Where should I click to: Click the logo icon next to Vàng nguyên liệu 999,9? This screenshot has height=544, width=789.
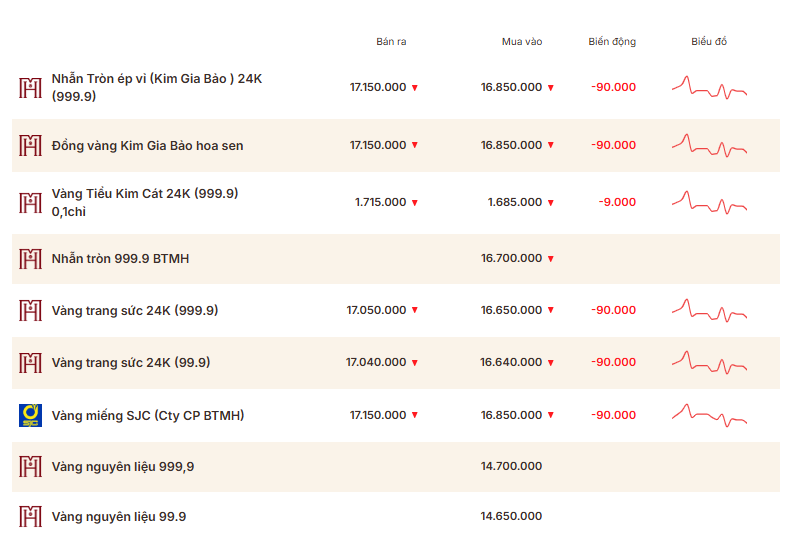30,466
